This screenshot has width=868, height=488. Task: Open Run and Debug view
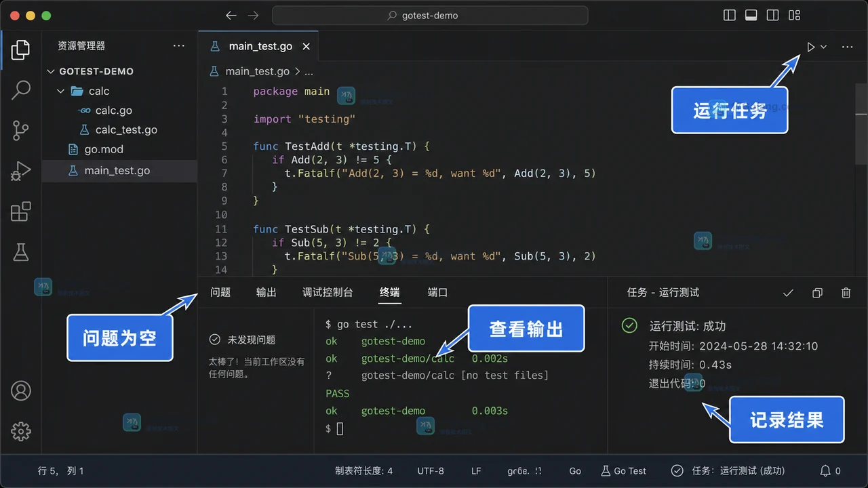[x=21, y=171]
